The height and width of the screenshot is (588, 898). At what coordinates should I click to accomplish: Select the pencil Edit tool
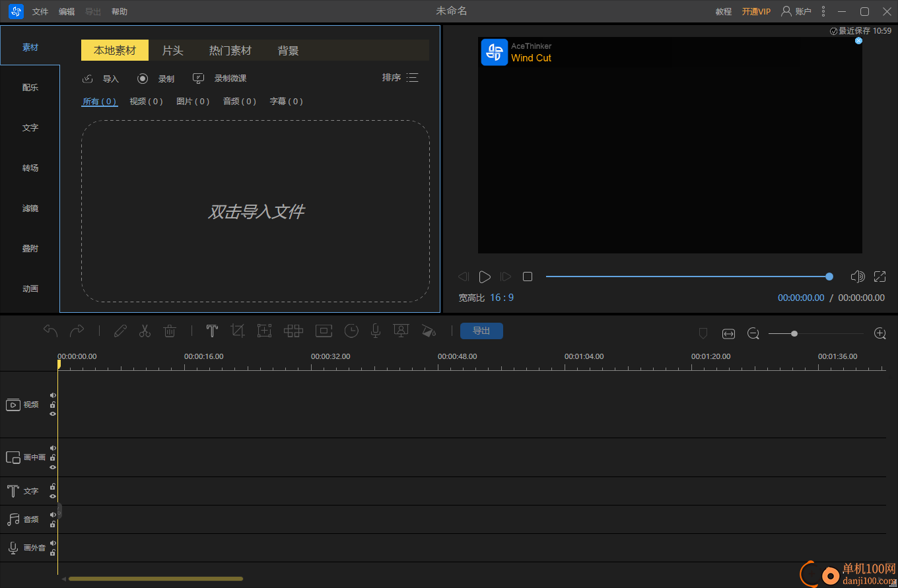point(120,331)
